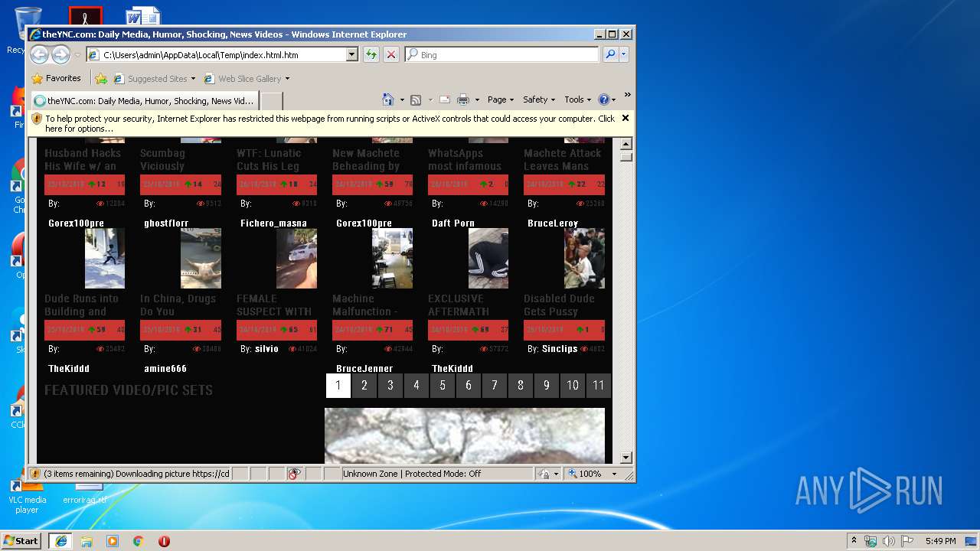Open the Safety menu
The height and width of the screenshot is (551, 980).
coord(538,99)
